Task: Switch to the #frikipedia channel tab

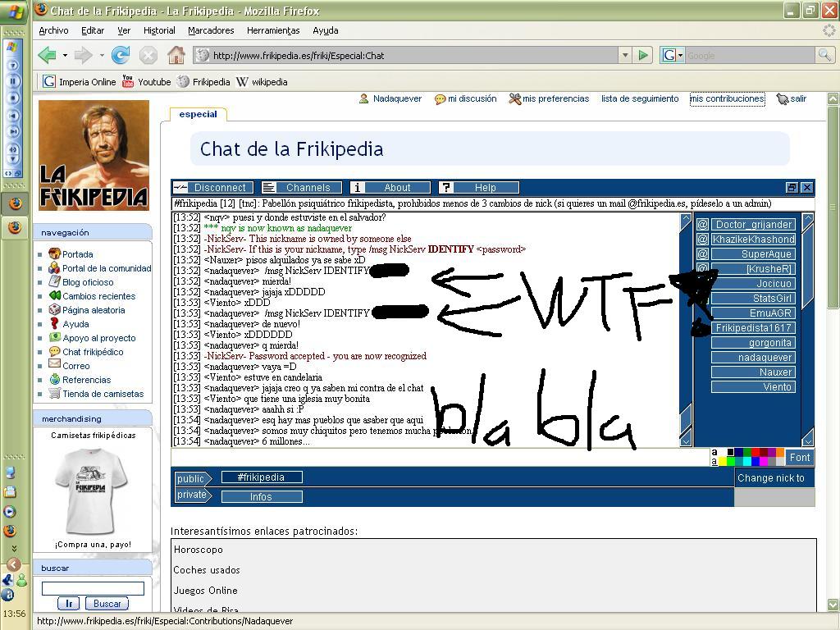Action: [x=261, y=477]
